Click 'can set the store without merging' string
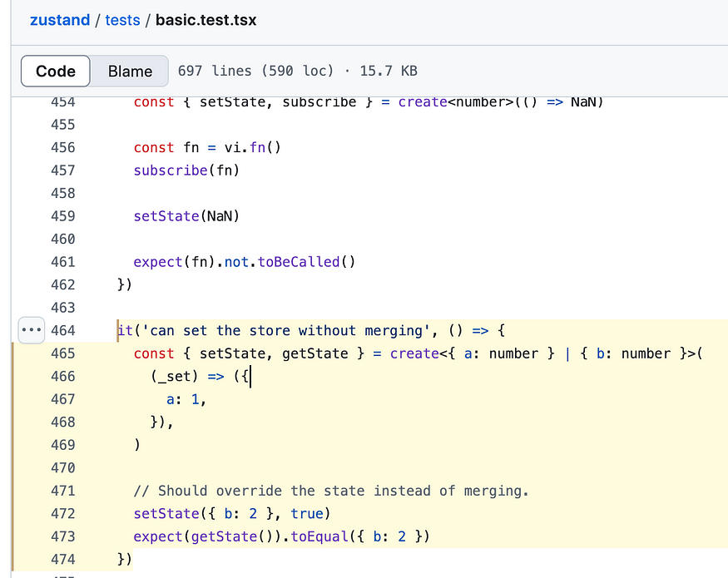Screen dimensions: 728x578 pos(286,330)
